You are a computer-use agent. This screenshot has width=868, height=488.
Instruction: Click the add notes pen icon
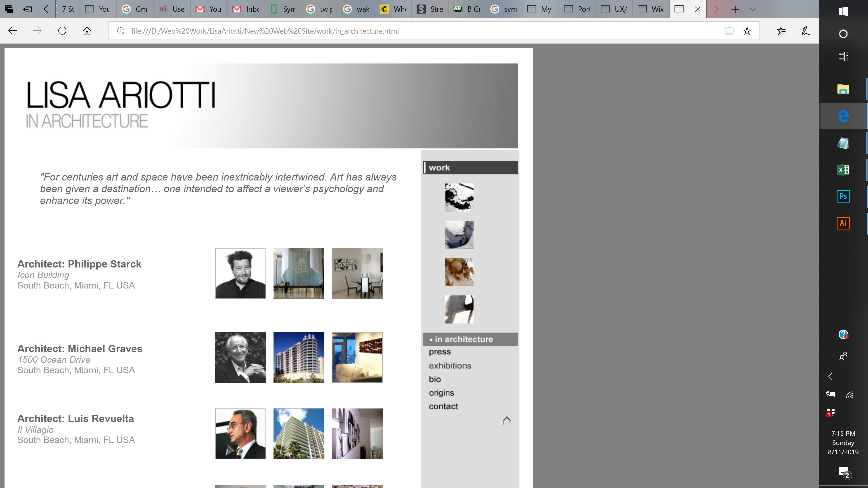pyautogui.click(x=806, y=31)
